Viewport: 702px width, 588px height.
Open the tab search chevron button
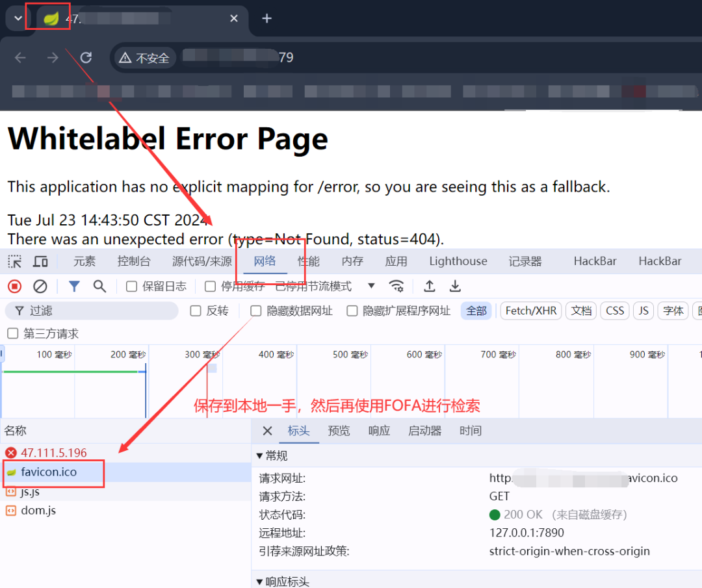coord(18,18)
